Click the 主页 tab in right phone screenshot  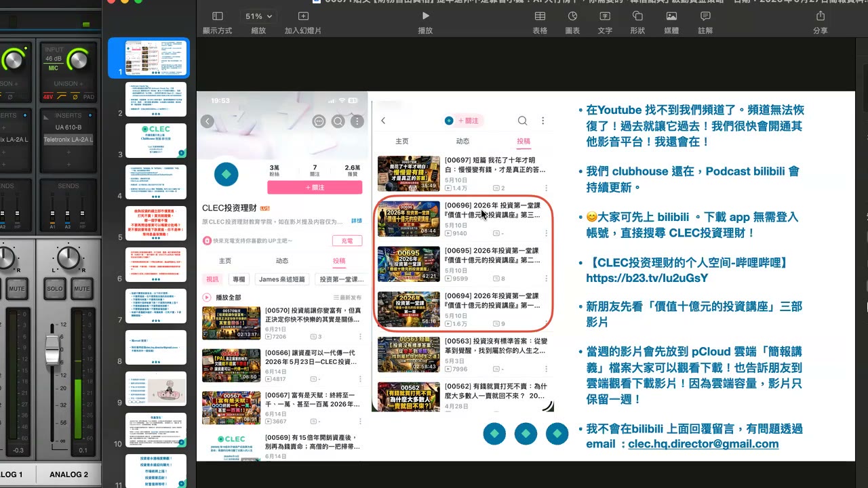pos(401,141)
